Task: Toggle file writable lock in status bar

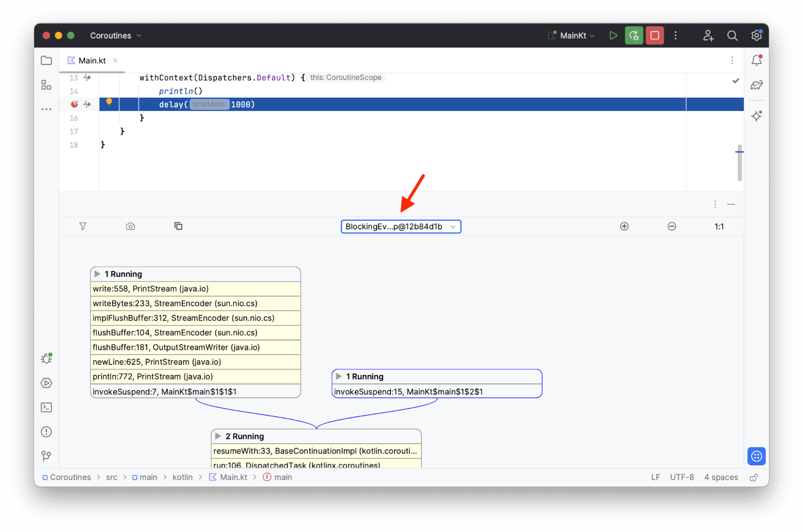Action: (754, 477)
